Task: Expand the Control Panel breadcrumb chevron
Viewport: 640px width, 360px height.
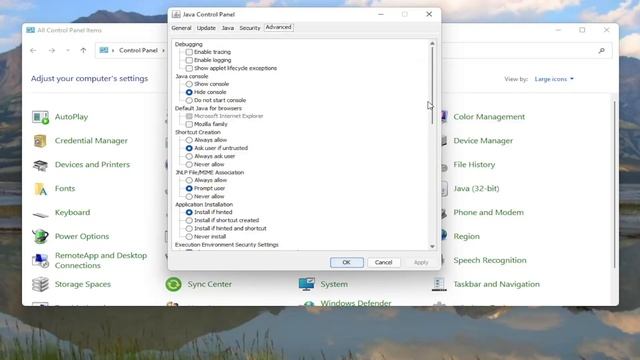Action: pyautogui.click(x=163, y=51)
